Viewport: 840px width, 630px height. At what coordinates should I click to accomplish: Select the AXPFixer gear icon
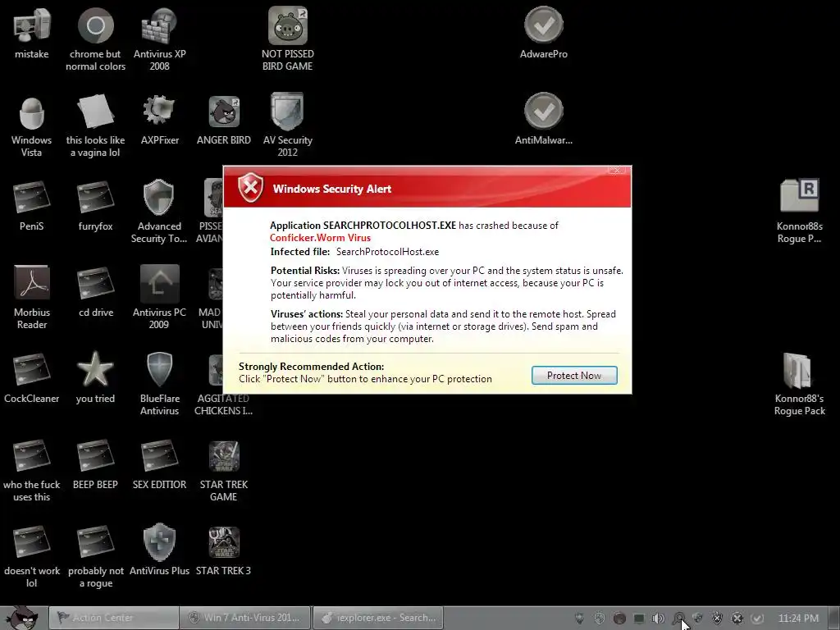159,120
